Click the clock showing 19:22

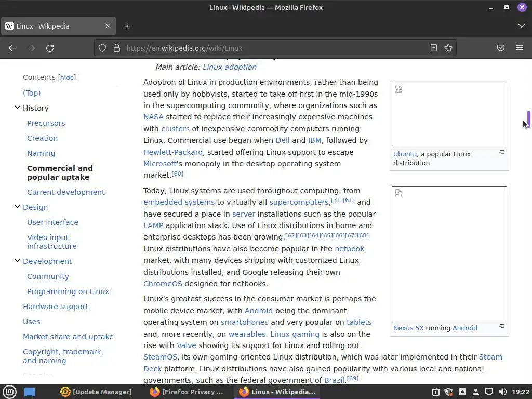coord(521,392)
